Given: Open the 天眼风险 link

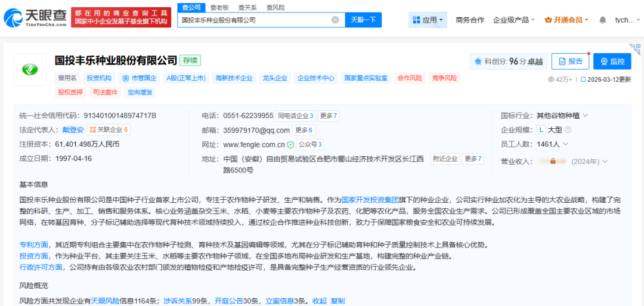Looking at the screenshot, I should tap(105, 301).
